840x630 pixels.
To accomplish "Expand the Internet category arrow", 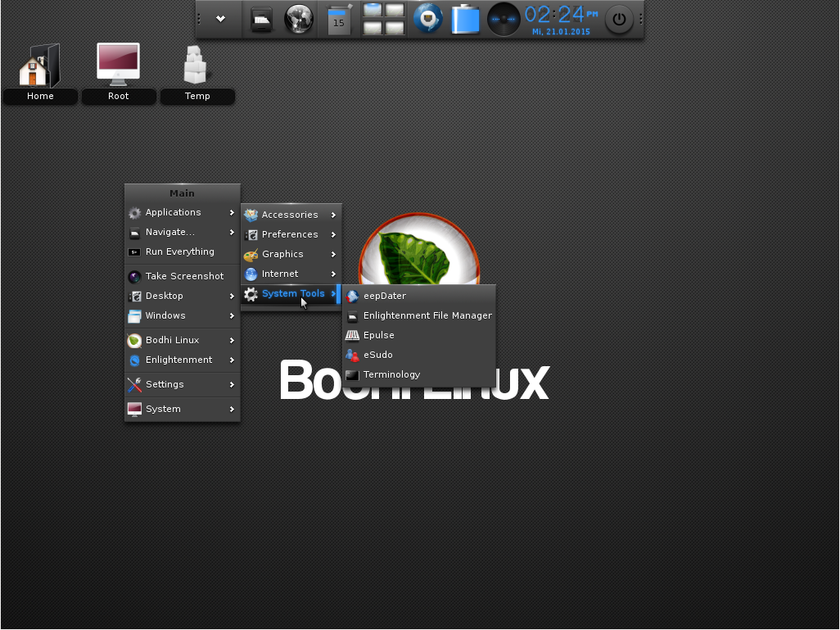I will tap(333, 274).
